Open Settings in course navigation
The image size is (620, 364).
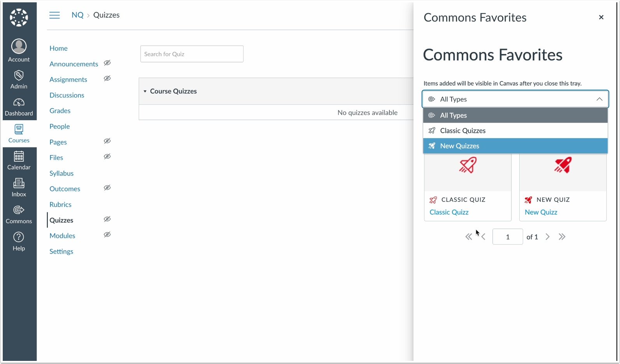click(x=61, y=252)
